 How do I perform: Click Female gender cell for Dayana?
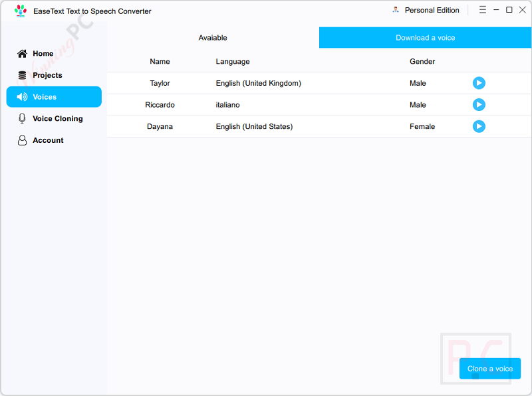click(422, 126)
